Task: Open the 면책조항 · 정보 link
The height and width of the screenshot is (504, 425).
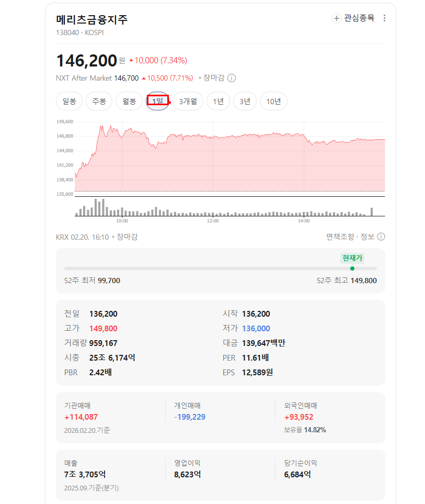Action: pyautogui.click(x=350, y=237)
